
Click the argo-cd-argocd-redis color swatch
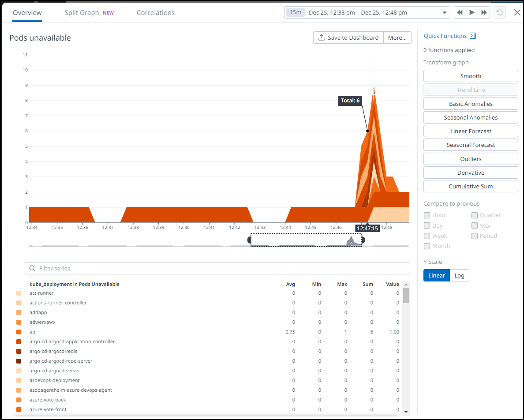coord(19,351)
